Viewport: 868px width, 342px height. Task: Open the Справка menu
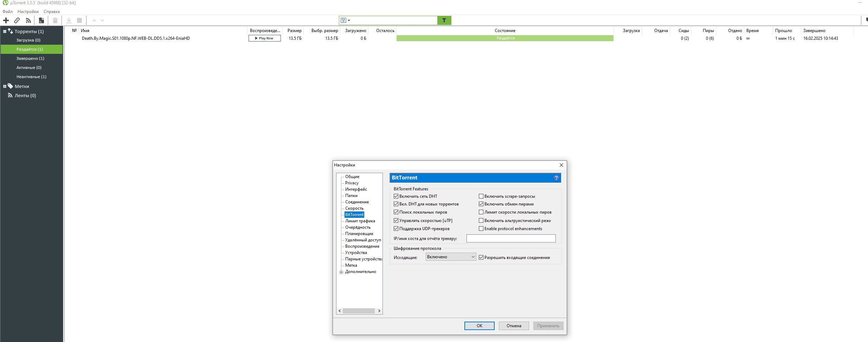pos(52,12)
